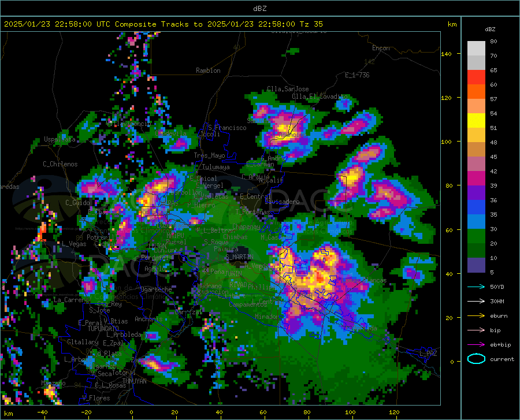Click the 'eburn' legend label
The height and width of the screenshot is (420, 520).
coord(499,316)
